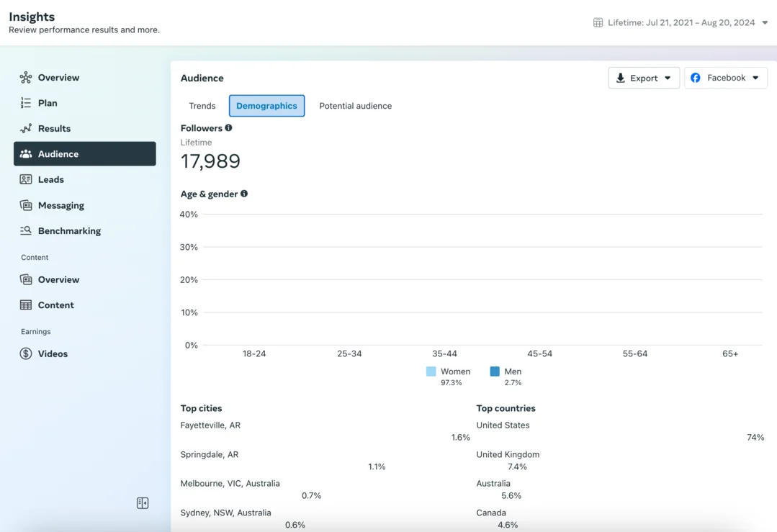
Task: Click the Results trend-line icon
Action: pos(26,128)
